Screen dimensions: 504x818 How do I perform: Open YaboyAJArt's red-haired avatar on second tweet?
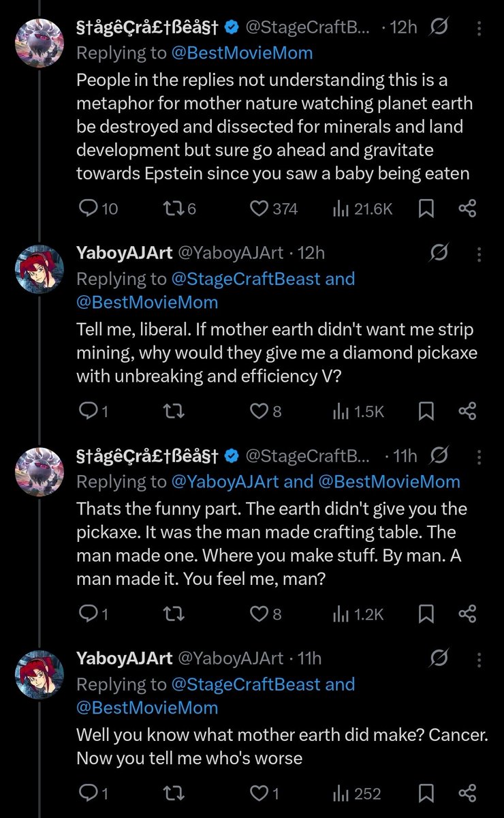tap(40, 269)
